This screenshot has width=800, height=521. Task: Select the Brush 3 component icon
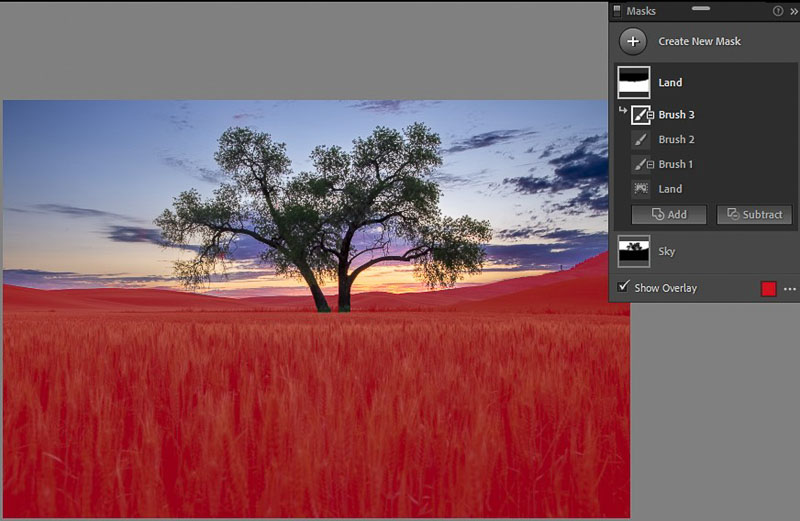[641, 115]
